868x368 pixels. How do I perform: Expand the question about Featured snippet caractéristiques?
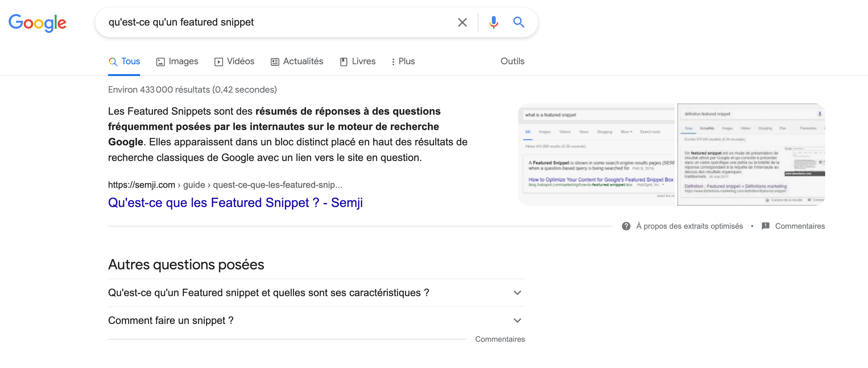coord(517,293)
